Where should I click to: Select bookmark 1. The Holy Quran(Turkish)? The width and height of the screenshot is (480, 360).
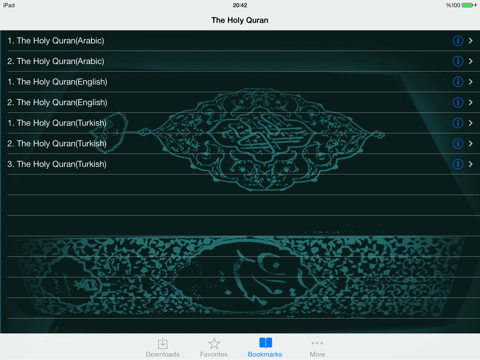point(240,123)
